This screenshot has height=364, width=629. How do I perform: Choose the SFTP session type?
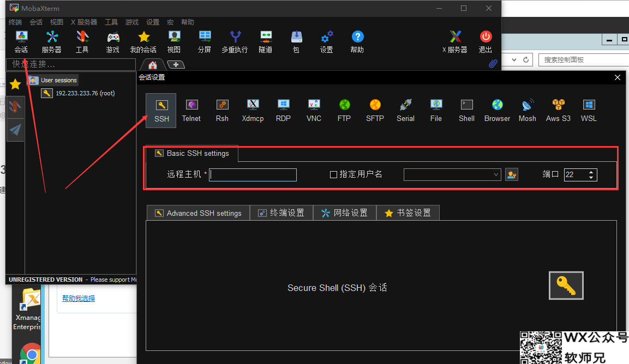375,111
